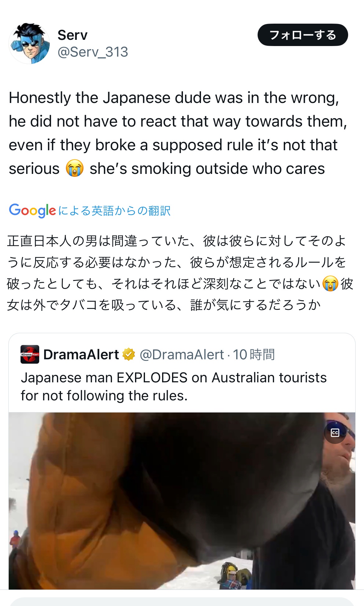The width and height of the screenshot is (364, 606).
Task: Play the quoted video thumbnail
Action: (182, 501)
